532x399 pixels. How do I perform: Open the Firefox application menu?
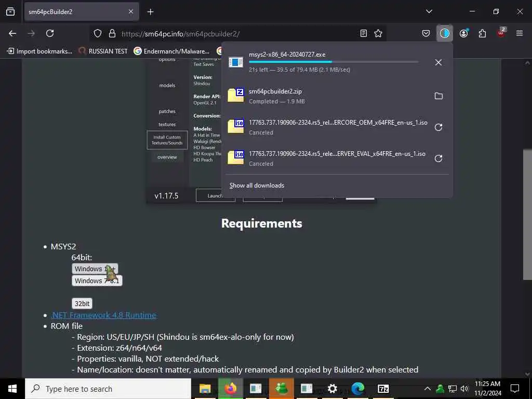pyautogui.click(x=520, y=33)
